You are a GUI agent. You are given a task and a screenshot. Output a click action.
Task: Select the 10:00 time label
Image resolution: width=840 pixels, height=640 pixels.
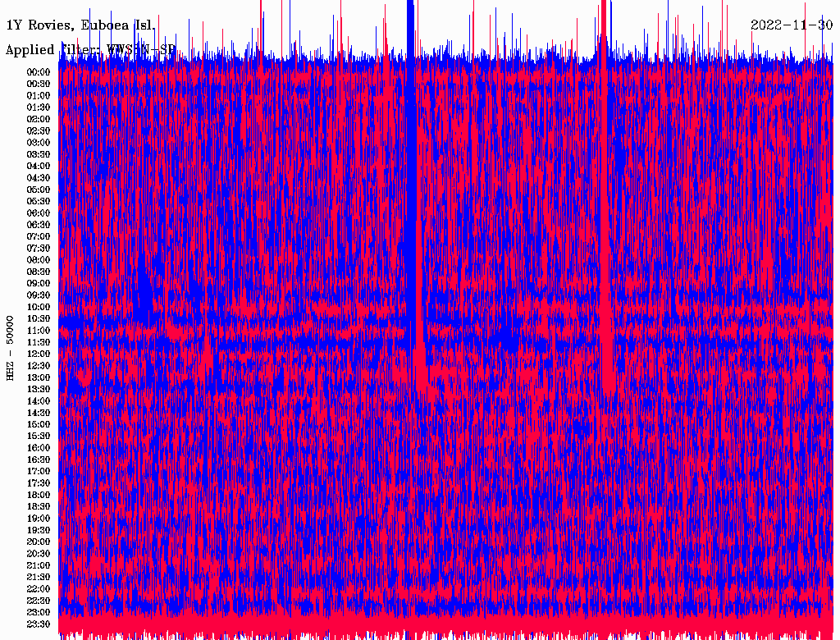click(39, 307)
